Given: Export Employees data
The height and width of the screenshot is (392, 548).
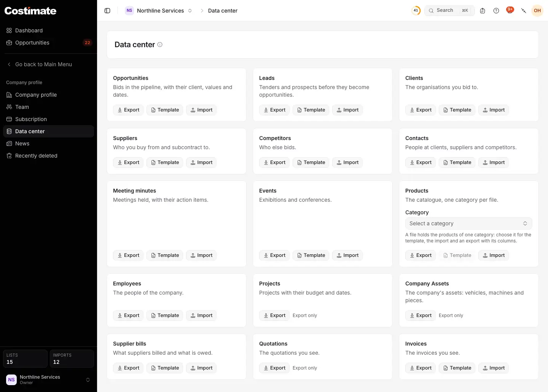Looking at the screenshot, I should [x=128, y=316].
